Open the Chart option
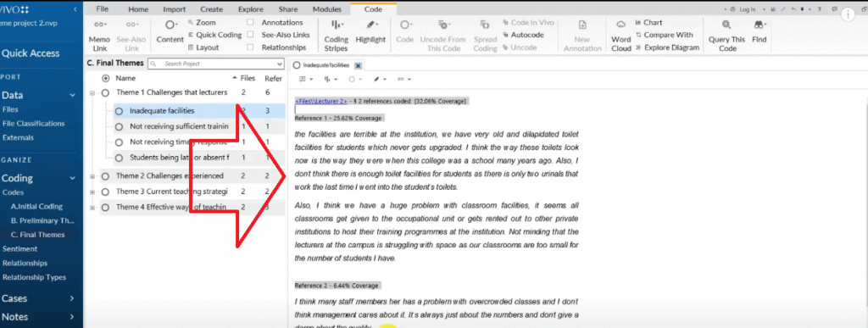The height and width of the screenshot is (328, 868). [648, 23]
